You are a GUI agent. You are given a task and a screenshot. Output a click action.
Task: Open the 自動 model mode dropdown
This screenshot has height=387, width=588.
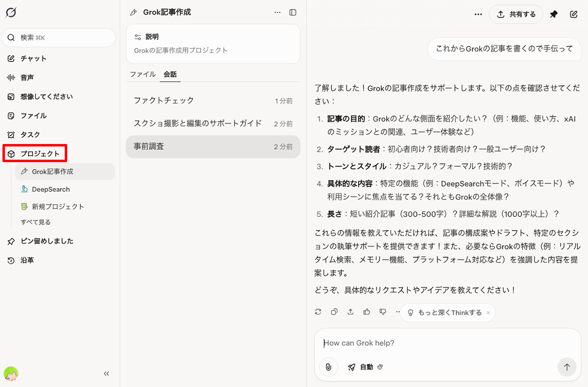[x=365, y=367]
